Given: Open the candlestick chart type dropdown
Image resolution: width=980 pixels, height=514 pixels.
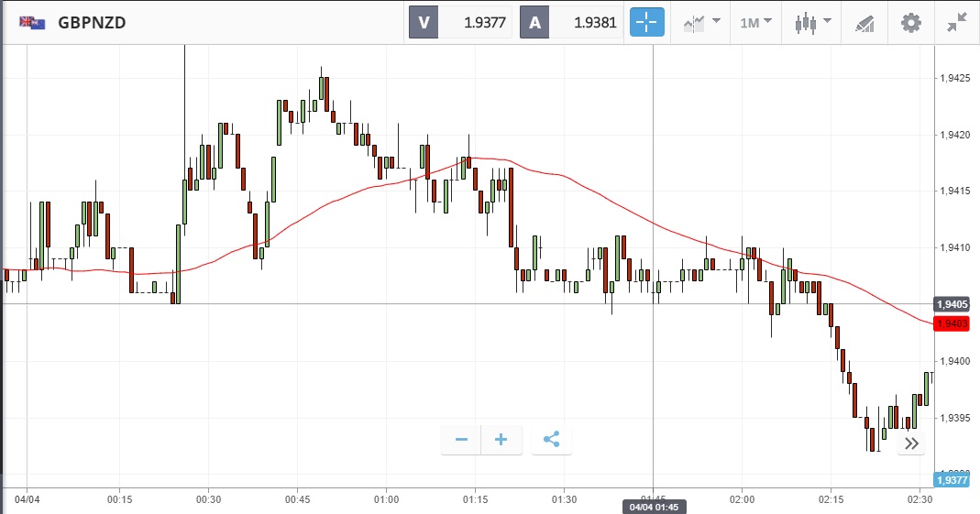Looking at the screenshot, I should tap(812, 23).
